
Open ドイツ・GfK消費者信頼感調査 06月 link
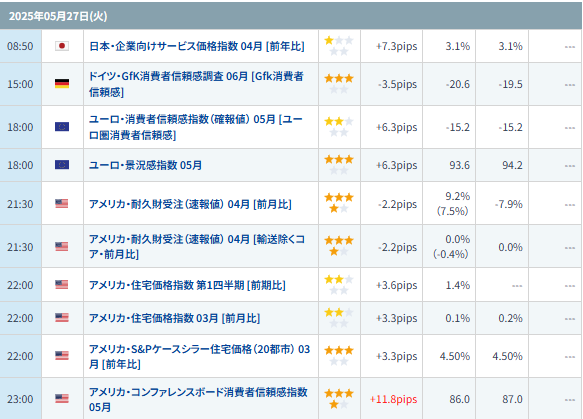tap(196, 84)
